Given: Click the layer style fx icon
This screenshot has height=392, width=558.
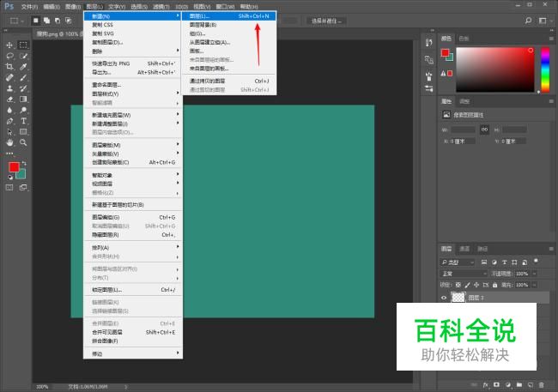Looking at the screenshot, I should coord(486,385).
